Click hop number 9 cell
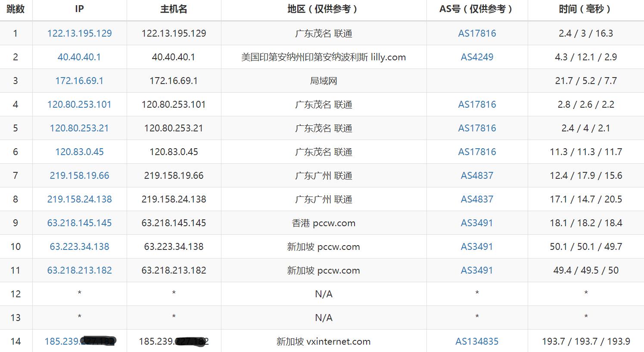 16,223
